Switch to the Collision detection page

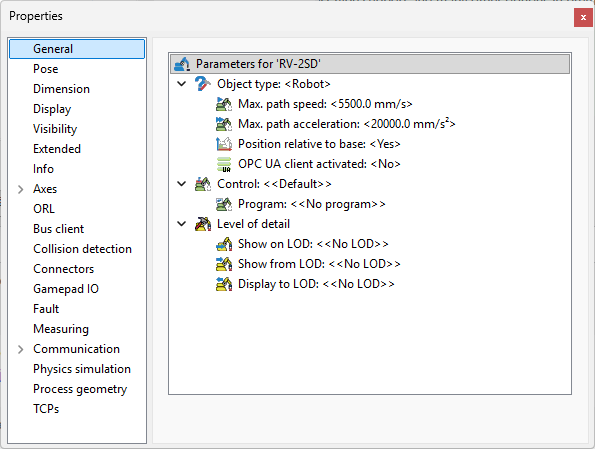coord(82,249)
